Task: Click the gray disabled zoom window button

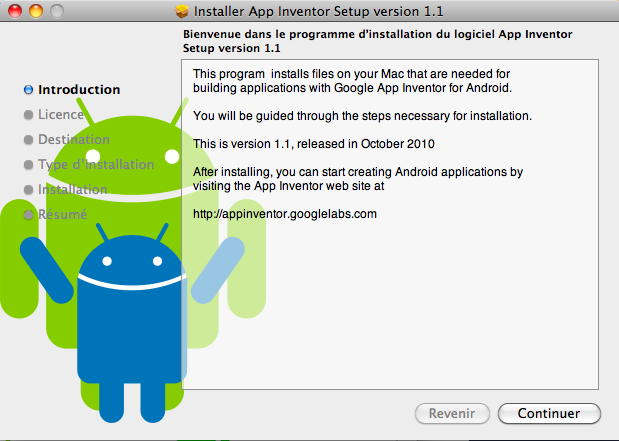Action: 57,11
